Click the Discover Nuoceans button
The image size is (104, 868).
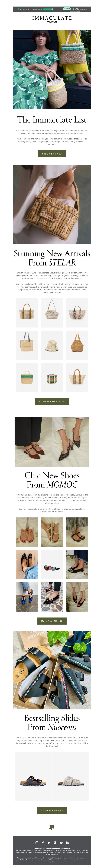point(52,810)
